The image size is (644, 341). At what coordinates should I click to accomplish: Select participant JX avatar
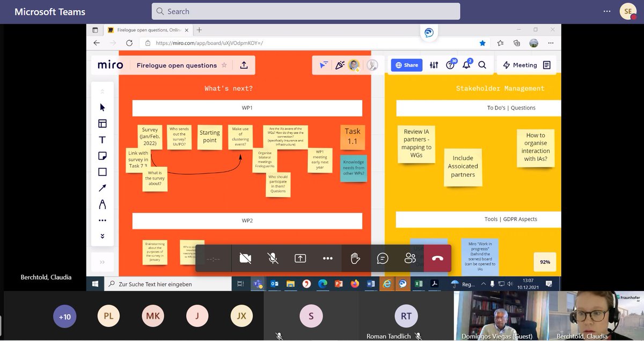tap(241, 316)
